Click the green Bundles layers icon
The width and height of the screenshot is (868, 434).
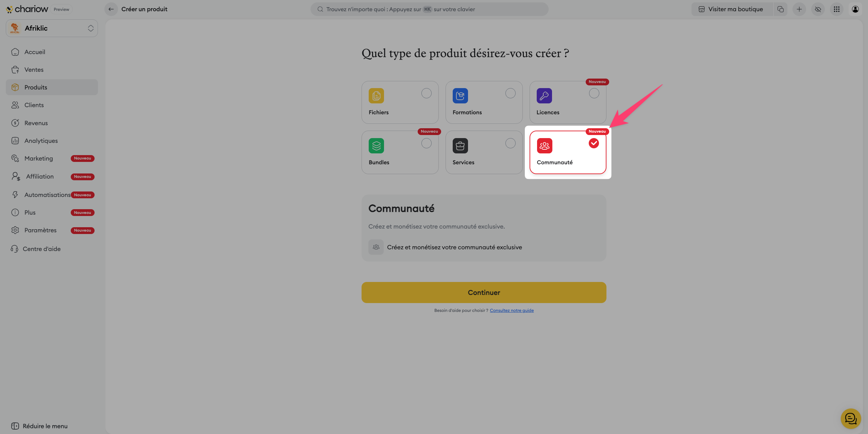[x=376, y=146]
